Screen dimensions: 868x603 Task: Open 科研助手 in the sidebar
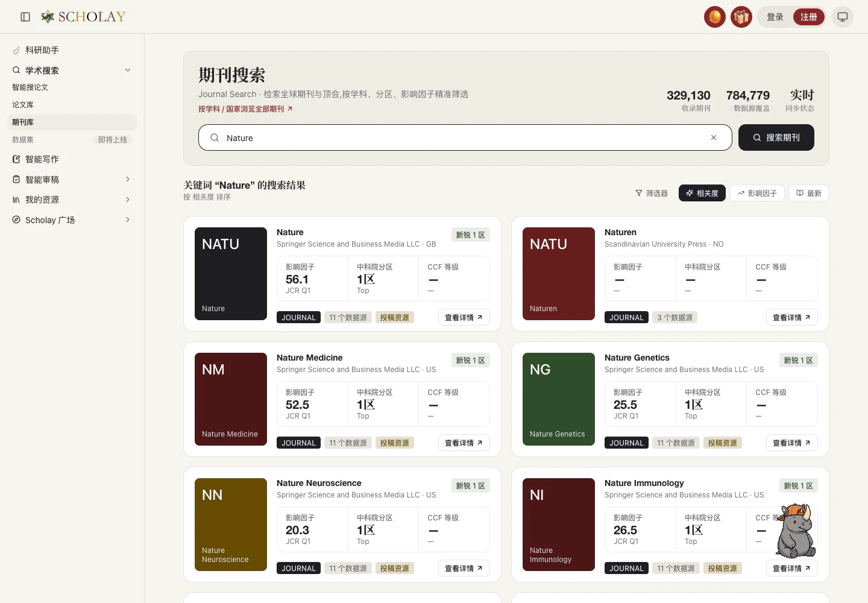(x=72, y=50)
